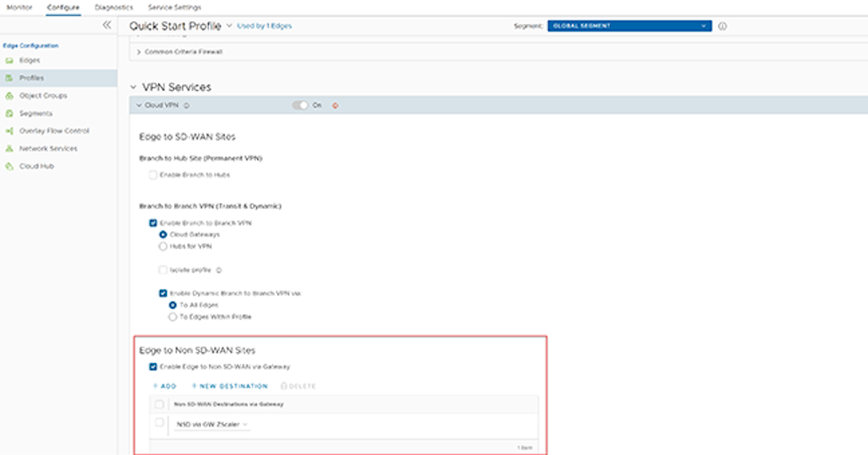Click the Segments sidebar icon
Image resolution: width=868 pixels, height=455 pixels.
[x=10, y=113]
